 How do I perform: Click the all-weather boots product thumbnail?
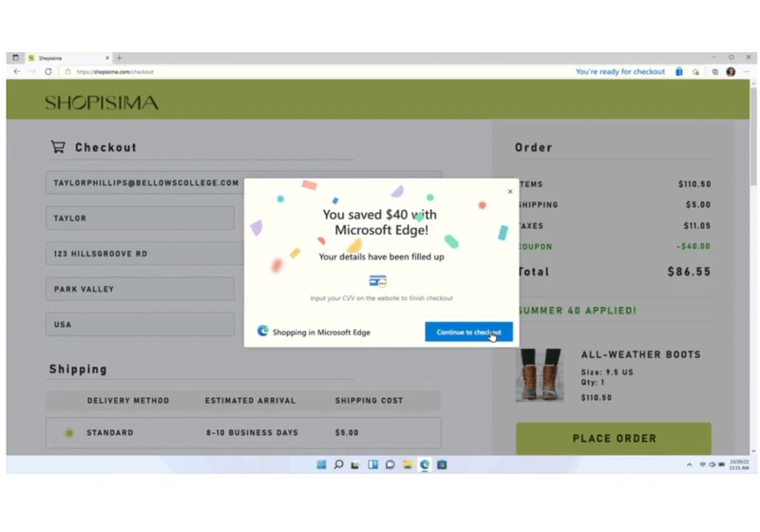539,375
